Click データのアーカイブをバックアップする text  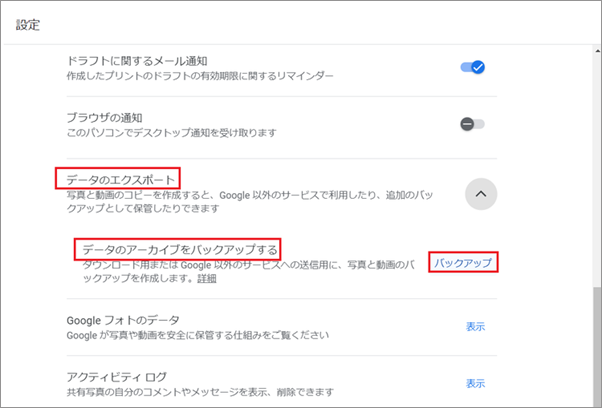(x=180, y=250)
